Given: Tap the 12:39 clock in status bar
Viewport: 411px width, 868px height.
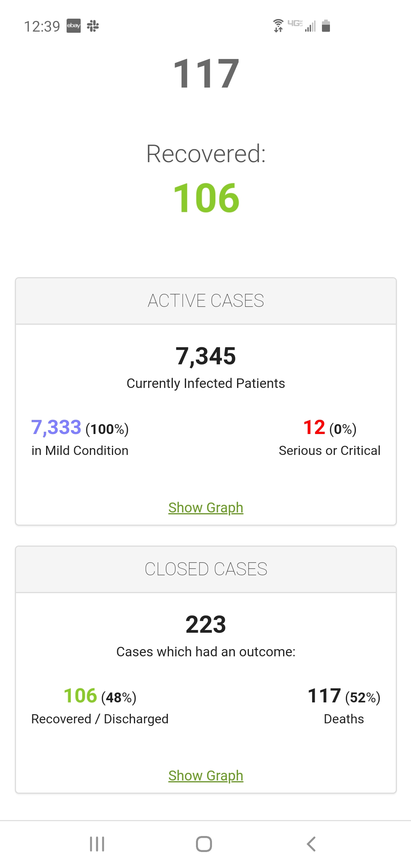Looking at the screenshot, I should click(x=42, y=26).
